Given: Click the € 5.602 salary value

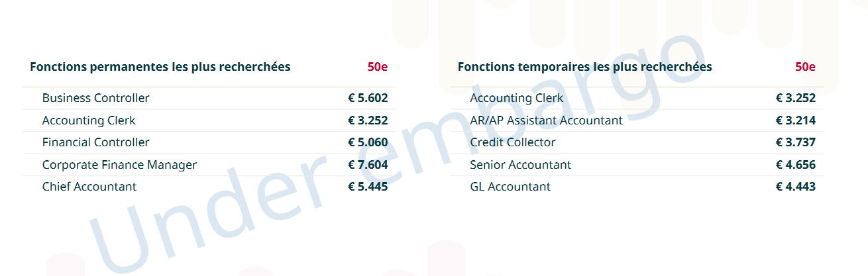Looking at the screenshot, I should point(368,98).
